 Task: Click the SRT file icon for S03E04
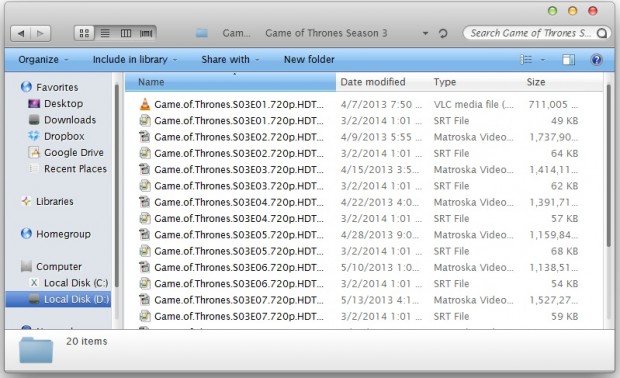(x=145, y=218)
